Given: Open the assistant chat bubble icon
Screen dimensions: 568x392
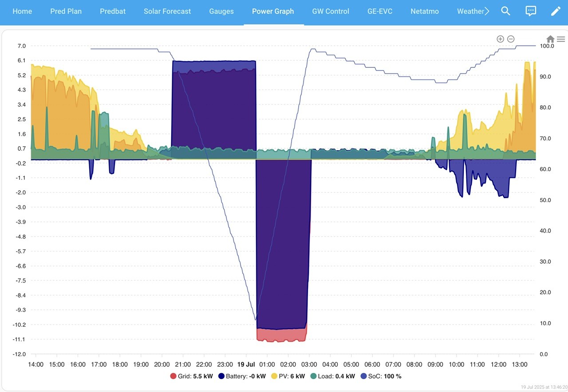Looking at the screenshot, I should pos(531,11).
